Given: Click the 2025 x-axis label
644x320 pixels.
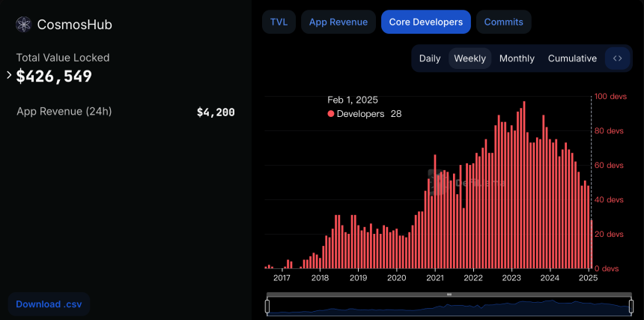Looking at the screenshot, I should click(x=588, y=278).
